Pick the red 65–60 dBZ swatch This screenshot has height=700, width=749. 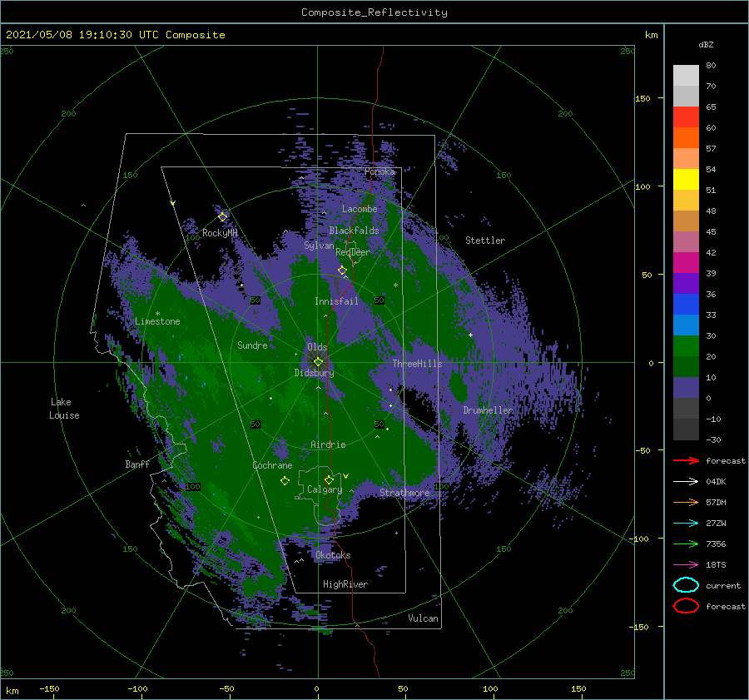686,117
